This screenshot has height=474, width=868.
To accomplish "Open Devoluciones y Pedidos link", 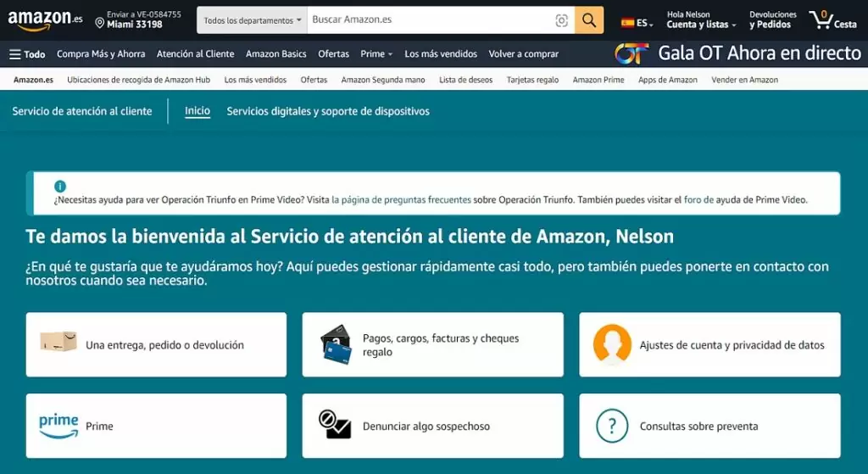I will click(x=773, y=20).
